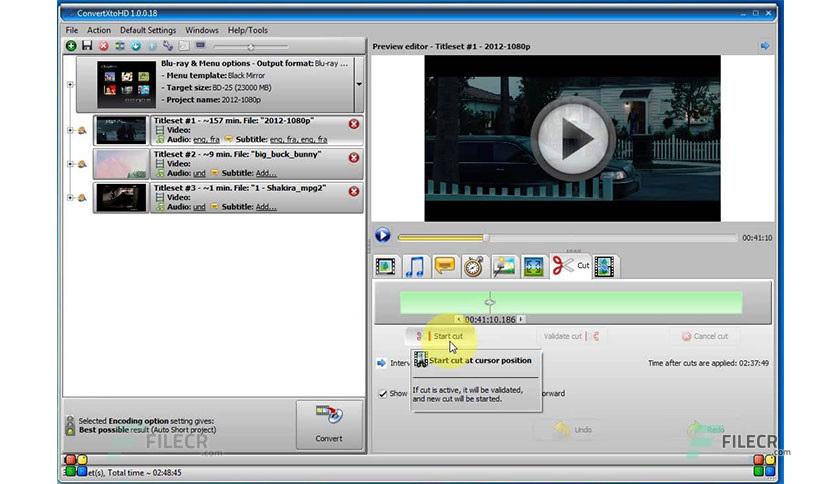Select the Shakira_mpg2 titleset thumbnail

click(x=121, y=197)
